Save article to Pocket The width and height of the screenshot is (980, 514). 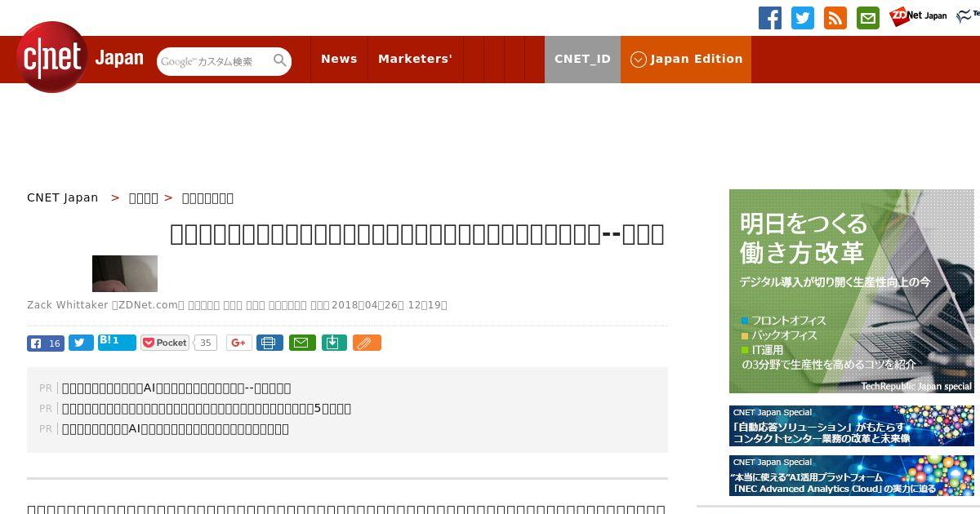(165, 343)
